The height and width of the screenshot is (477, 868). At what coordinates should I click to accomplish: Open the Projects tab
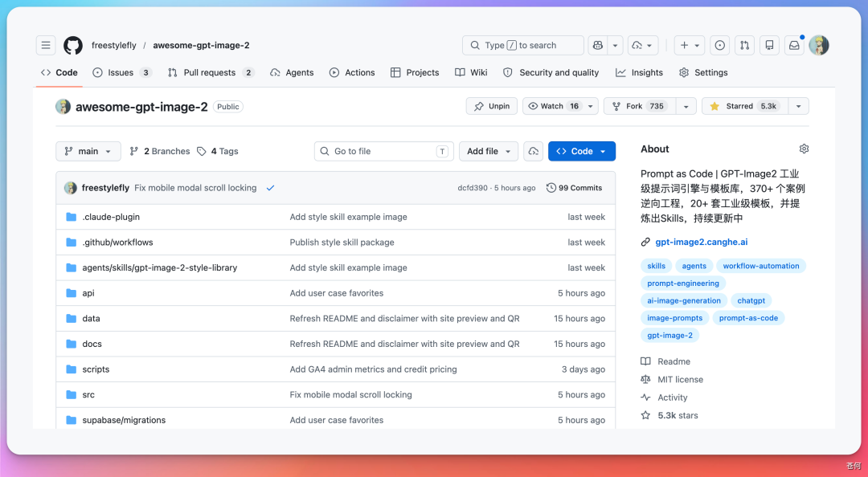click(x=415, y=72)
